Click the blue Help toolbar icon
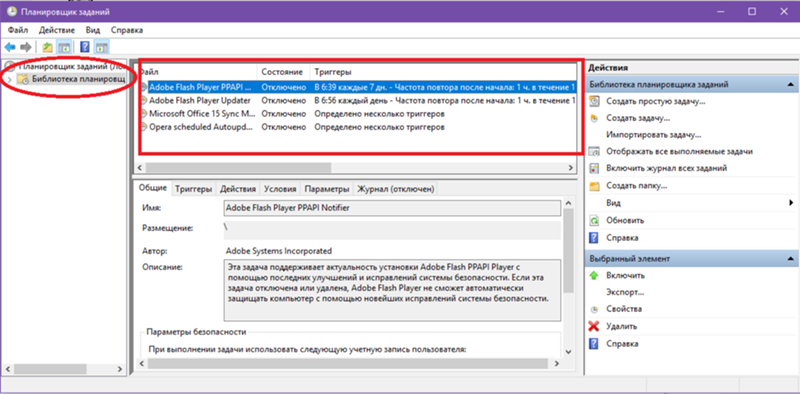The width and height of the screenshot is (800, 394). [x=85, y=47]
